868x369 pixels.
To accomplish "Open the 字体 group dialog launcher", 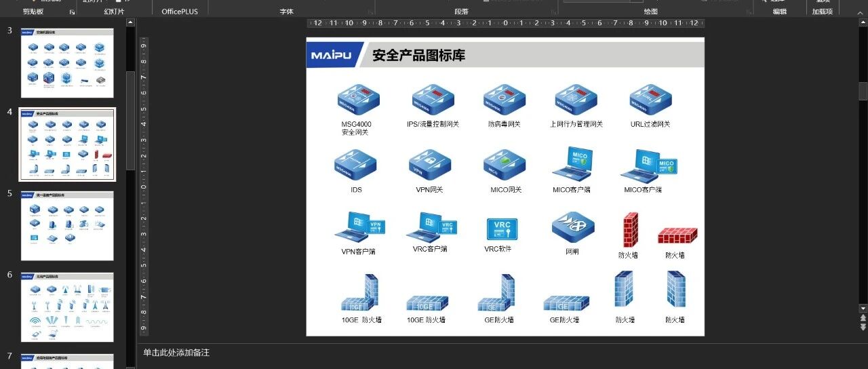I will [370, 12].
